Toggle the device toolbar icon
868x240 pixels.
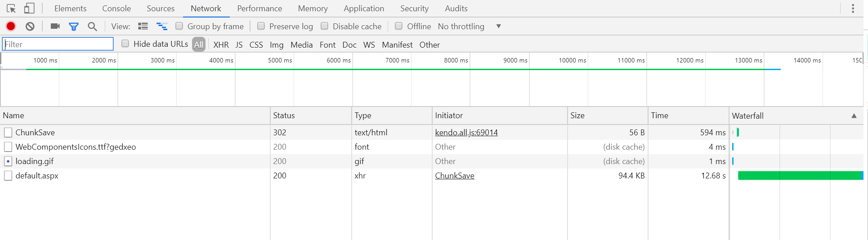click(x=29, y=9)
